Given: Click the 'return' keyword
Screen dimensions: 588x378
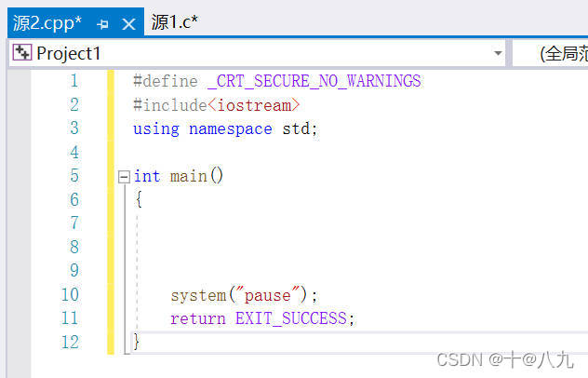Looking at the screenshot, I should pos(198,319).
